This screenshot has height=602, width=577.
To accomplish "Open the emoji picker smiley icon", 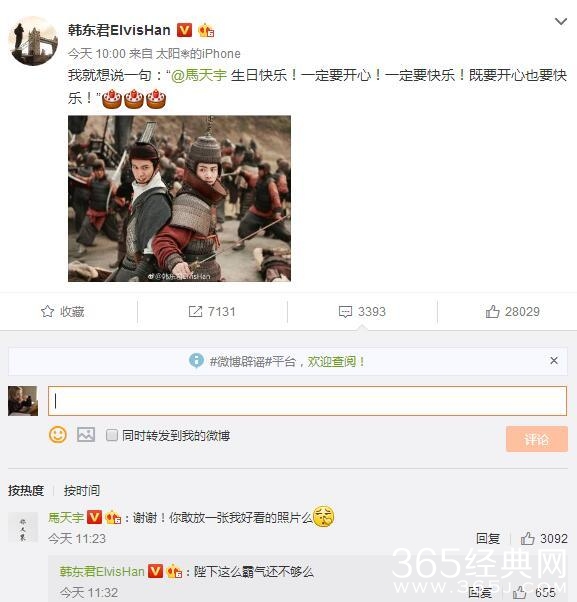I will point(58,435).
